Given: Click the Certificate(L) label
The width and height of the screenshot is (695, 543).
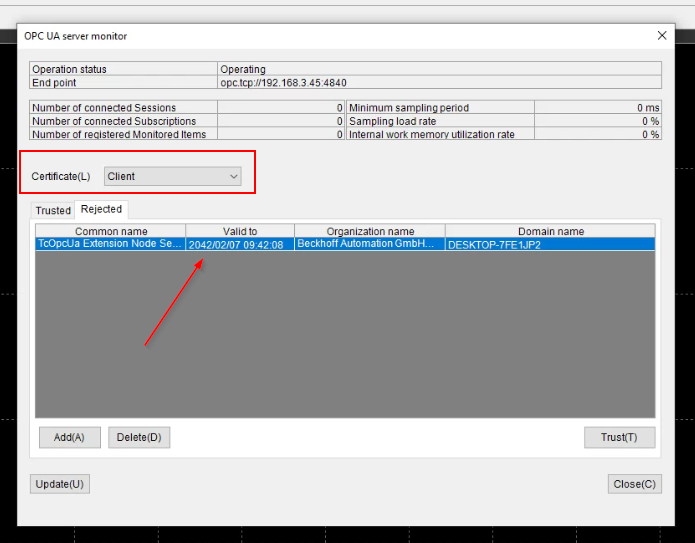Looking at the screenshot, I should tap(61, 176).
